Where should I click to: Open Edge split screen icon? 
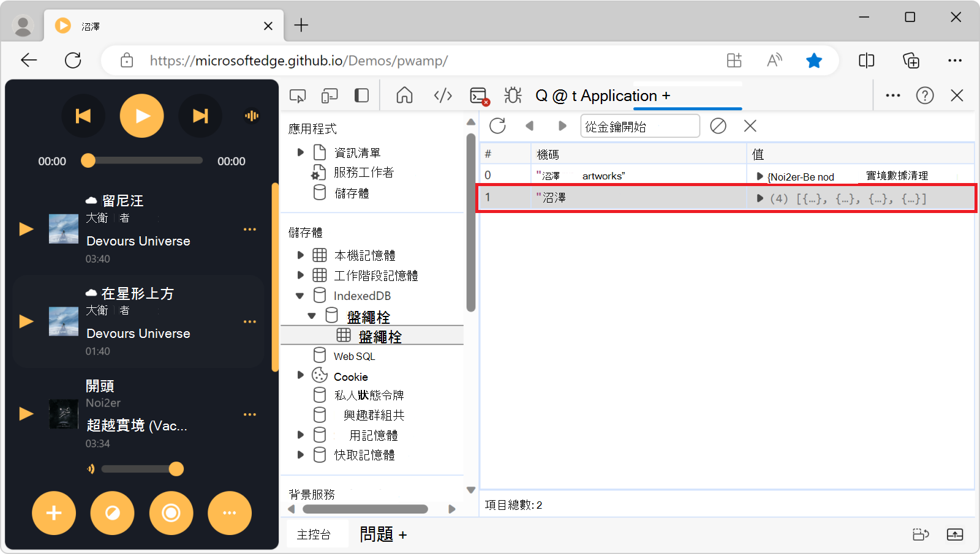click(x=867, y=60)
